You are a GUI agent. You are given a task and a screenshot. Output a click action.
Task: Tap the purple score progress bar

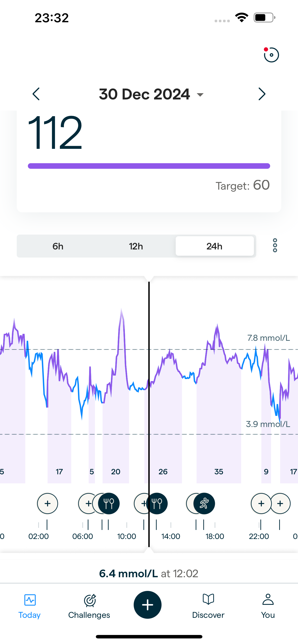tap(149, 166)
